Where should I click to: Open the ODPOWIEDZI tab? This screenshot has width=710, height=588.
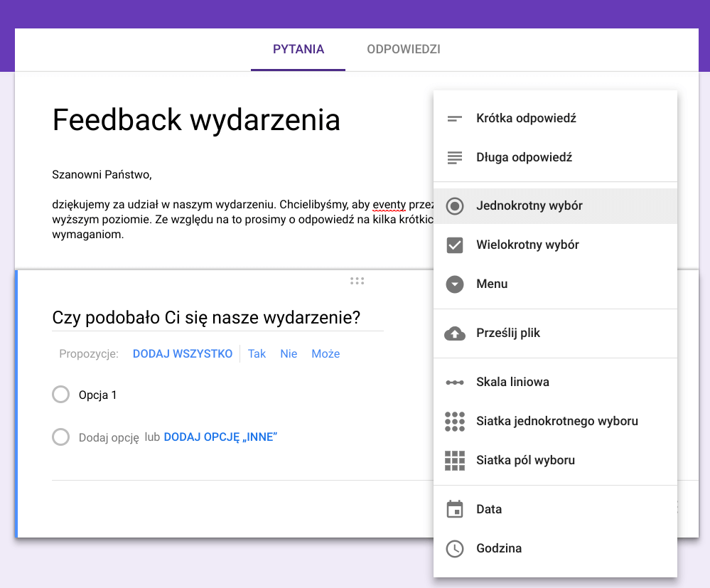point(404,49)
